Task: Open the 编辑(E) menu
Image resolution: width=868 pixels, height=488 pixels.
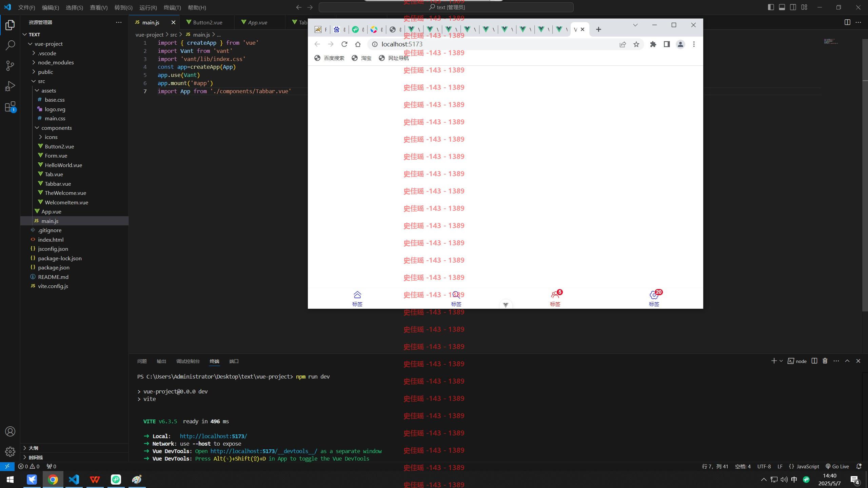Action: click(50, 7)
